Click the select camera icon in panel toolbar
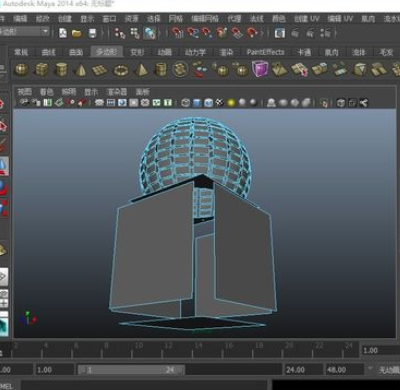The height and width of the screenshot is (390, 400). point(24,103)
